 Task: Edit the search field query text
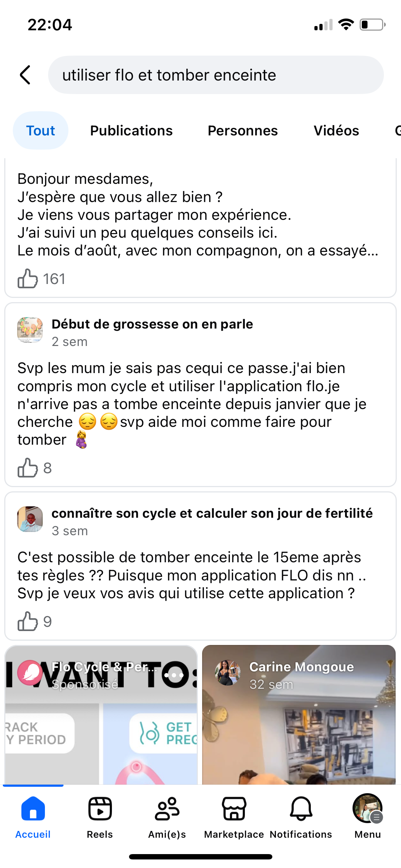coord(216,75)
